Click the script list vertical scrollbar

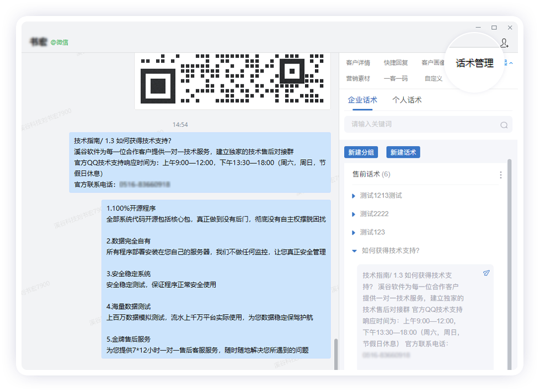tap(509, 264)
